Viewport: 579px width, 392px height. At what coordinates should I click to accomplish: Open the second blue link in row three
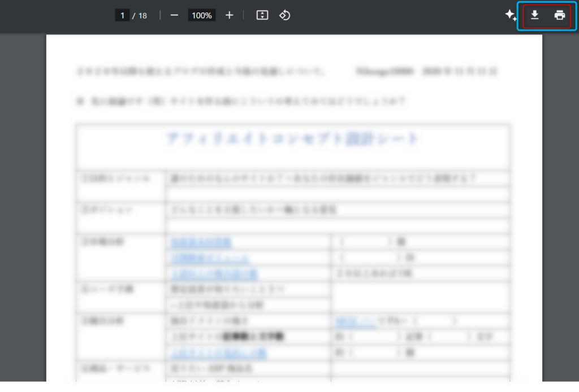210,258
